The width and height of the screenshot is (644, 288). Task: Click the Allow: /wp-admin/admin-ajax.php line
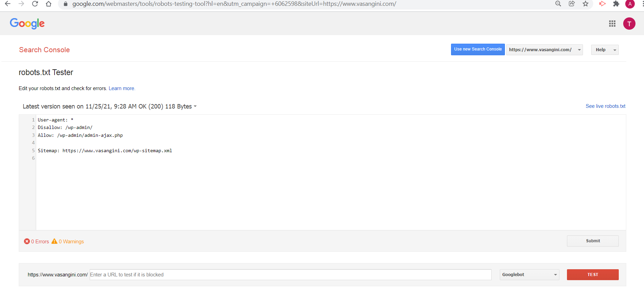[80, 135]
